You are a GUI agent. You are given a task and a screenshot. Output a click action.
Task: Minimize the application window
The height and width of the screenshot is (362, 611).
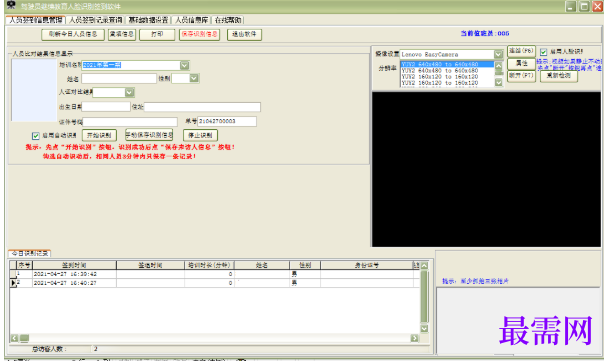pos(571,6)
